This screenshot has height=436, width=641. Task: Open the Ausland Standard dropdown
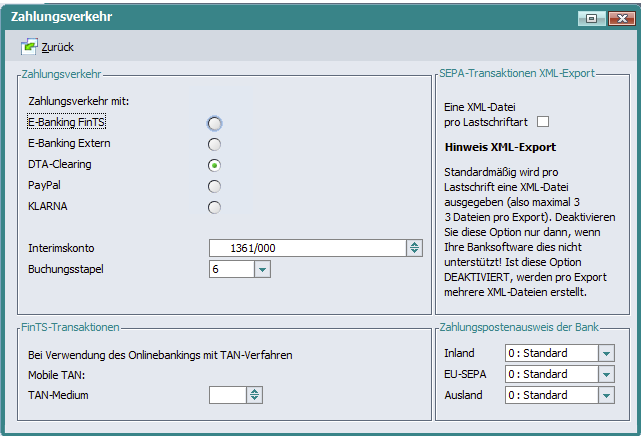606,395
